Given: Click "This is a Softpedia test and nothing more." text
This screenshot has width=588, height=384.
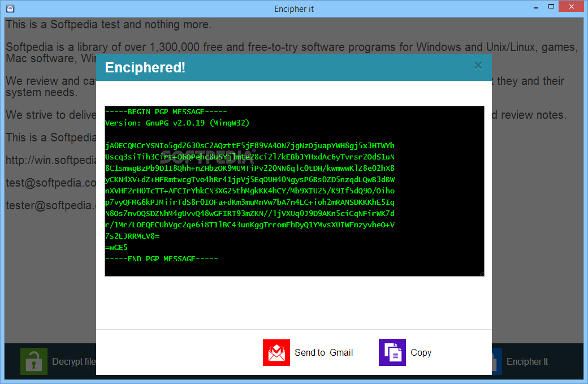Looking at the screenshot, I should click(109, 24).
